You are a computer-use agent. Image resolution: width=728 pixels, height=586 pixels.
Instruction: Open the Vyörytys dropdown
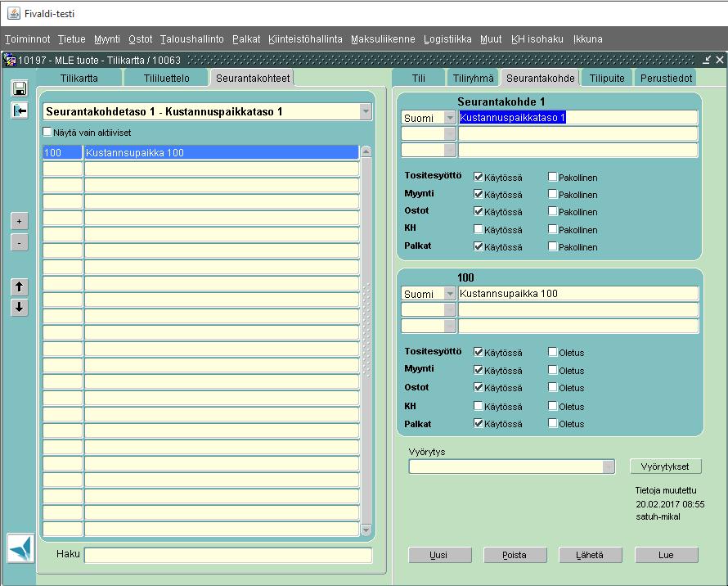[x=609, y=467]
